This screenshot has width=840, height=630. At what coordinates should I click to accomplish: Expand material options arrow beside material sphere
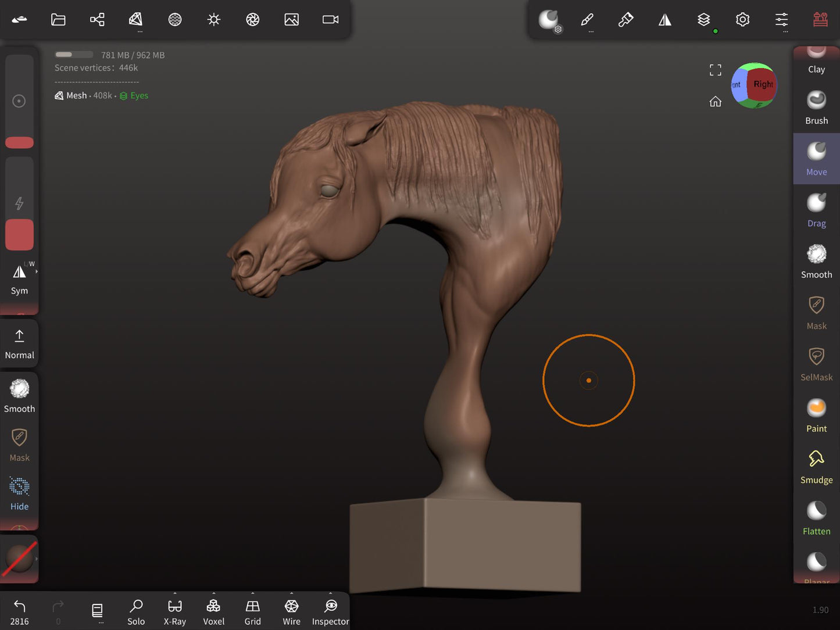(x=36, y=559)
